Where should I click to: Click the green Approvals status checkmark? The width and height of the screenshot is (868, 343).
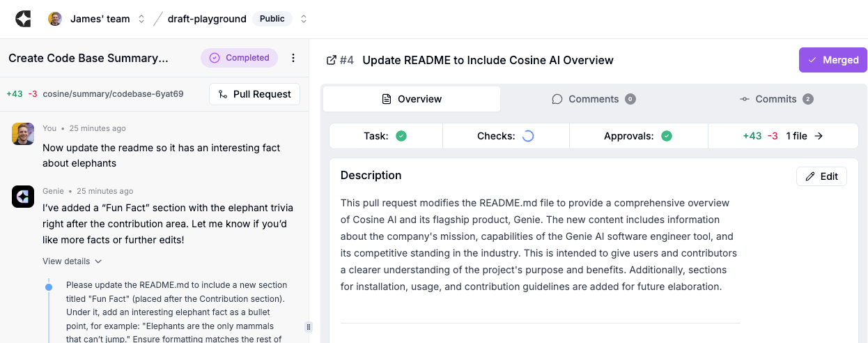tap(667, 136)
